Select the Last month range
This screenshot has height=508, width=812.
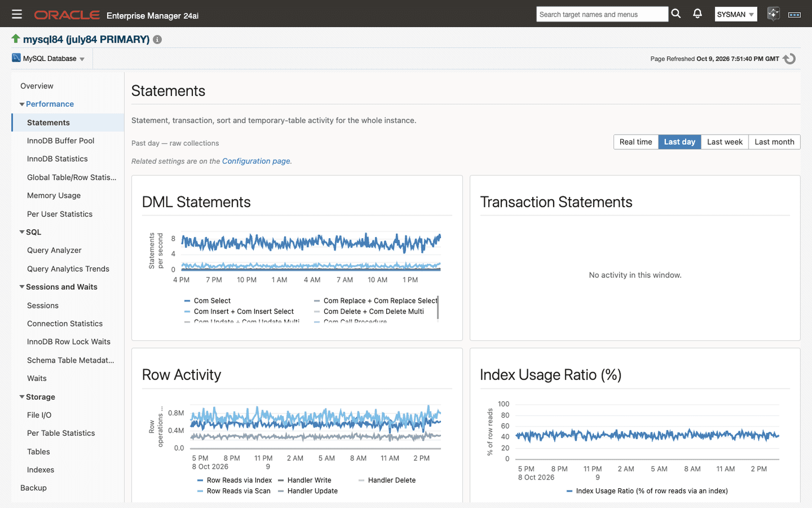pyautogui.click(x=774, y=142)
